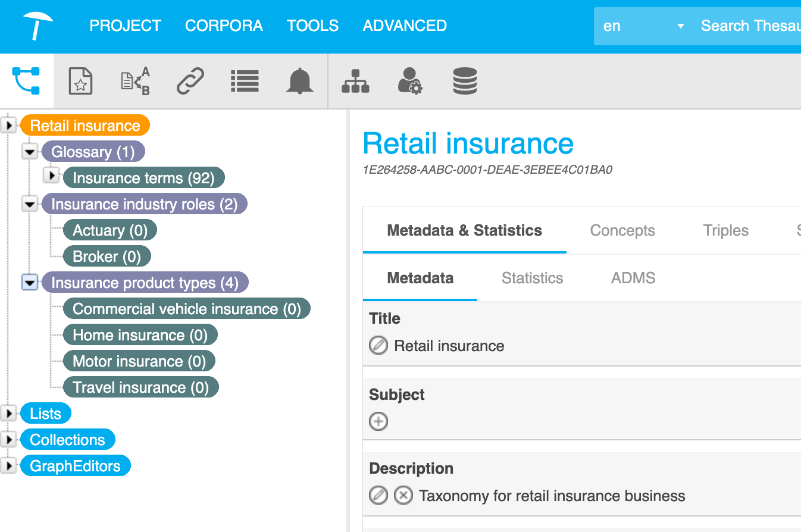Open the en language dropdown
The image size is (801, 532).
(x=643, y=26)
